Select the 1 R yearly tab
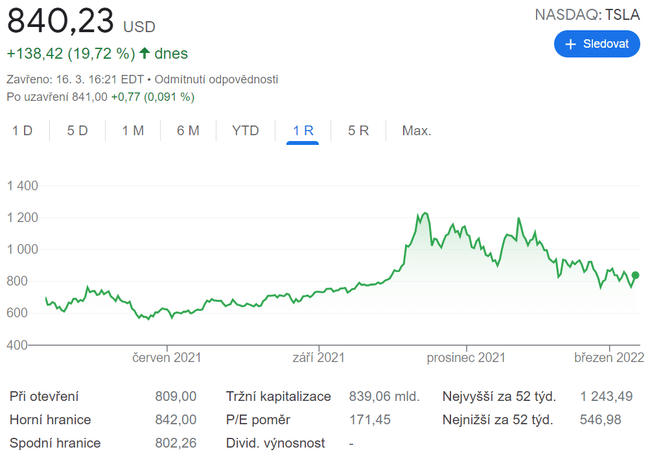 tap(303, 131)
